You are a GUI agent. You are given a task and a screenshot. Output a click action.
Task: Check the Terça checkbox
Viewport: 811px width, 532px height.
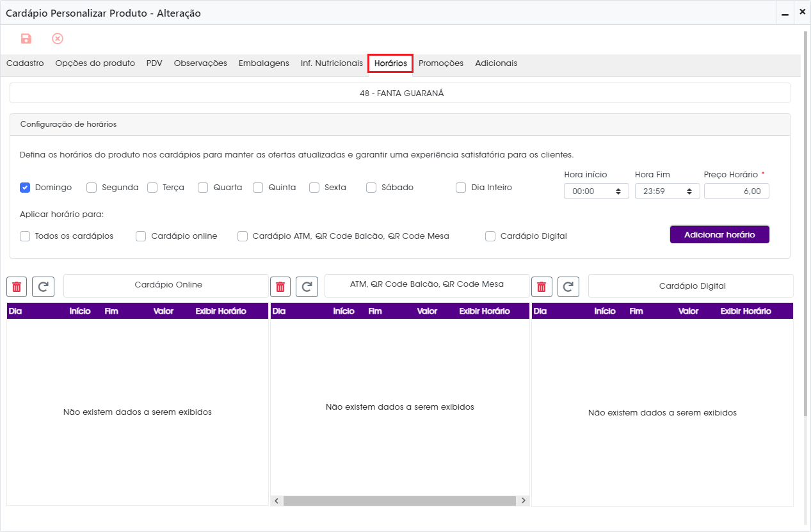(152, 188)
